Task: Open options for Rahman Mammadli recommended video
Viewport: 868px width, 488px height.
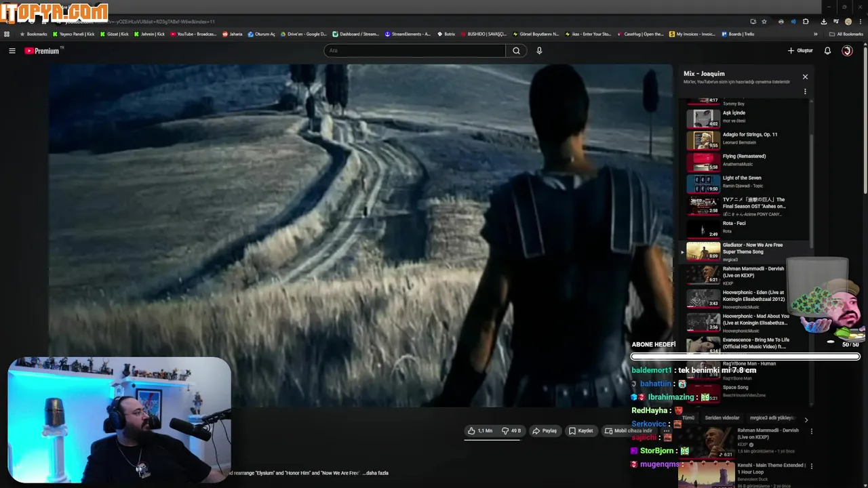Action: point(811,431)
